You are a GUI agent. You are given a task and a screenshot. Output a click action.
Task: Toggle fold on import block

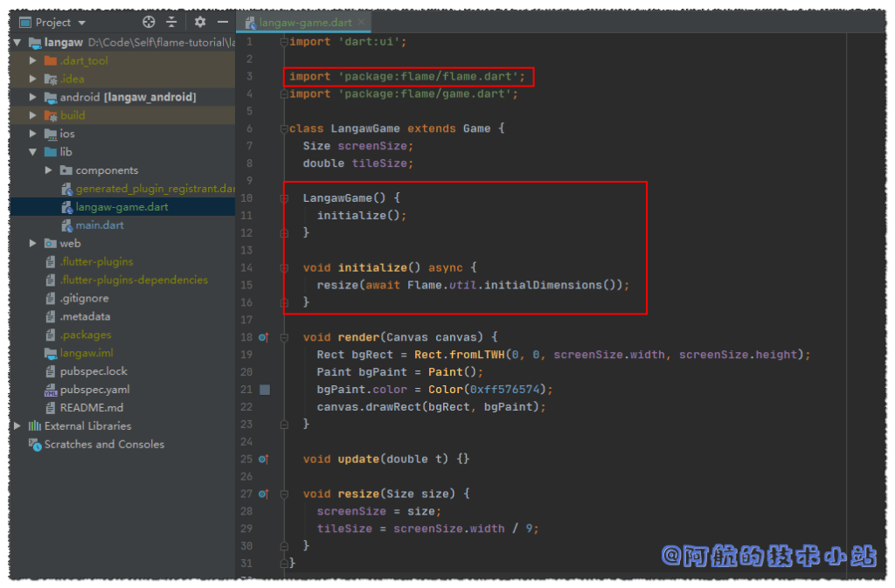click(283, 42)
